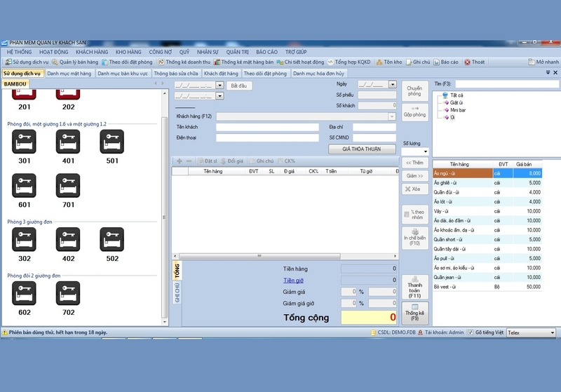The width and height of the screenshot is (561, 392).
Task: Select room 501 icon
Action: click(x=112, y=142)
